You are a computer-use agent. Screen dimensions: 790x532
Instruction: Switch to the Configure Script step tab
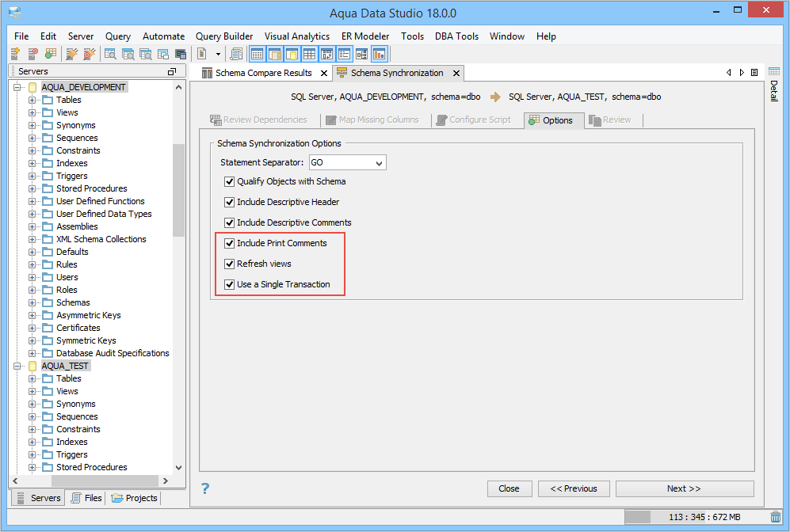click(474, 120)
